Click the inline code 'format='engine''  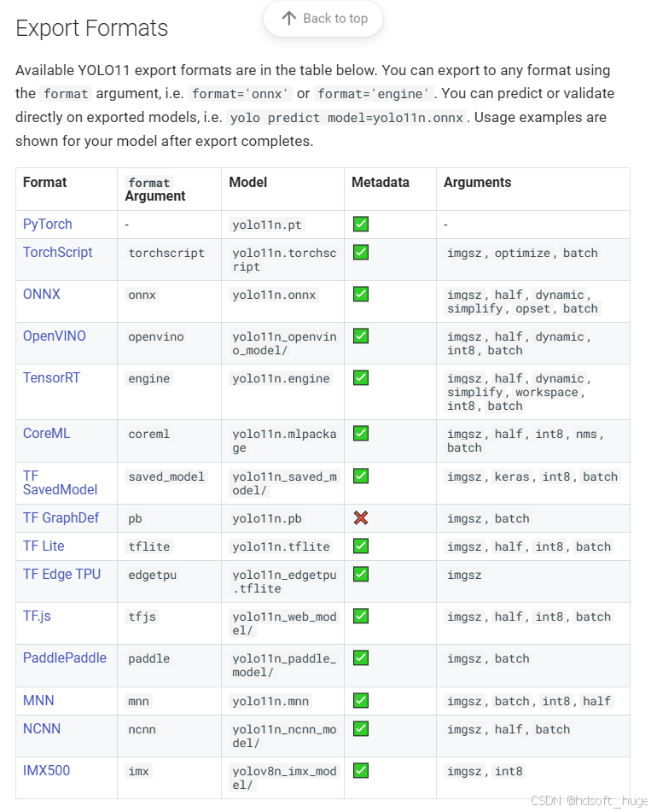coord(374,94)
